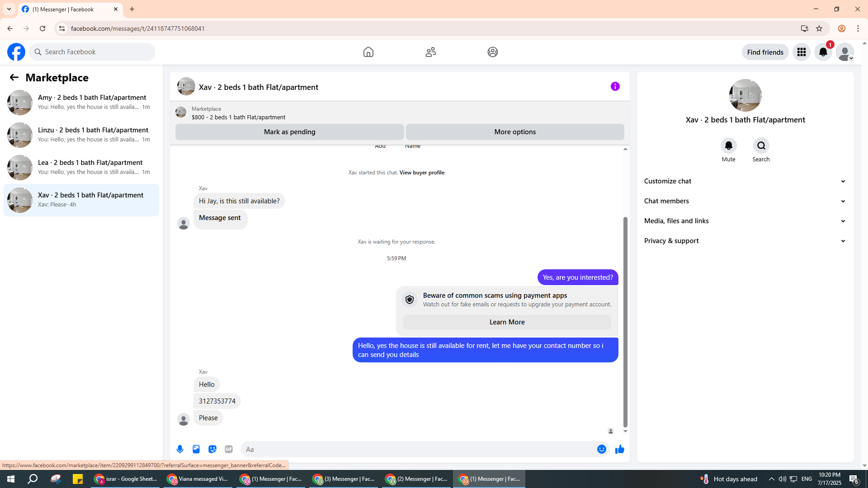Open the tab search dropdown
This screenshot has width=868, height=488.
(x=9, y=9)
